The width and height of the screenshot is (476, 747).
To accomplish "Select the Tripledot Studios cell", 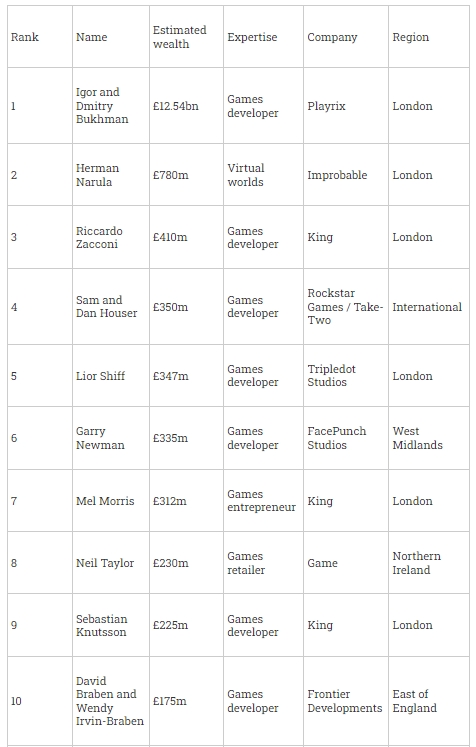I will pyautogui.click(x=346, y=375).
